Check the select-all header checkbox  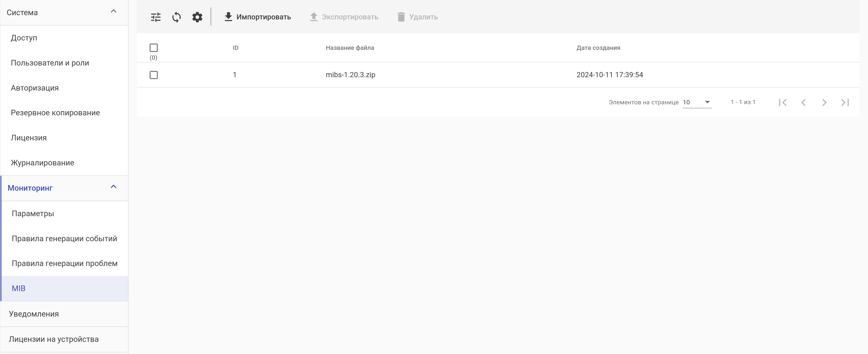click(154, 47)
